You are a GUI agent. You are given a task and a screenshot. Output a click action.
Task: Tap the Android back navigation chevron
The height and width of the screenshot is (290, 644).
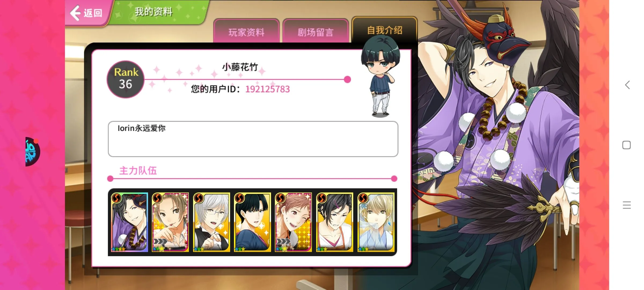coord(627,85)
